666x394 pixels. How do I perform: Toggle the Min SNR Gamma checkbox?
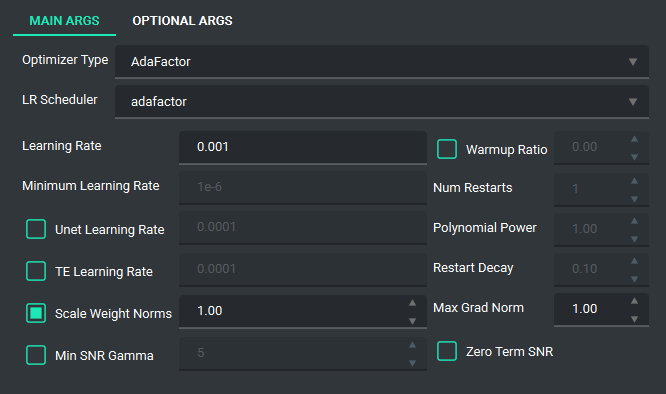click(36, 355)
